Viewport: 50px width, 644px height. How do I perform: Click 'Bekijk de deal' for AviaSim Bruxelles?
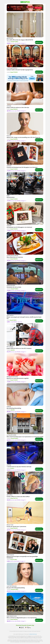[x=39, y=289]
